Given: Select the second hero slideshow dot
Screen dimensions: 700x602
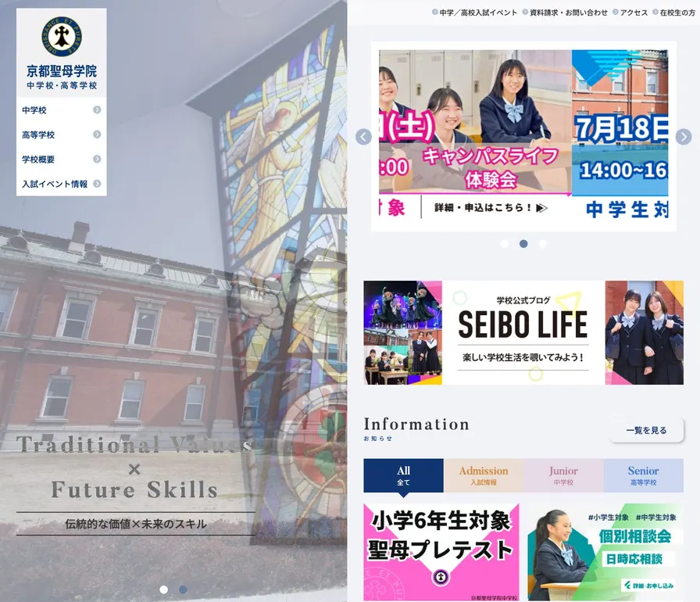Looking at the screenshot, I should pyautogui.click(x=183, y=589).
